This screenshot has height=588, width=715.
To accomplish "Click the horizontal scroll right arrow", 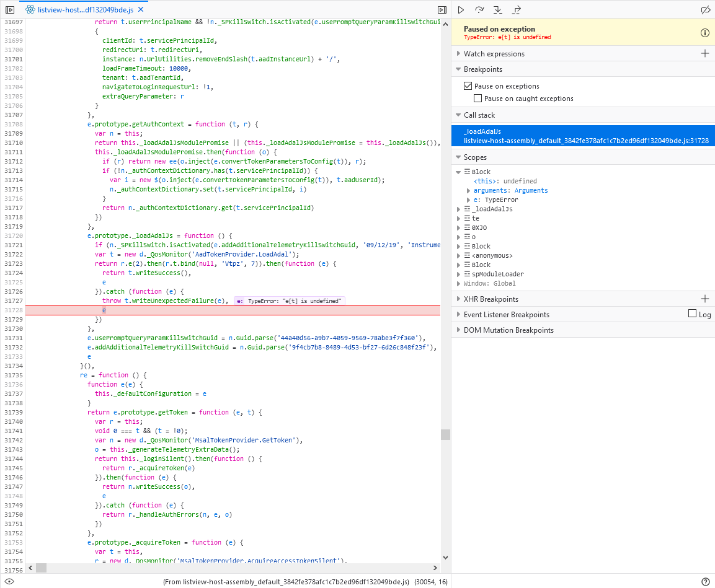I will point(435,568).
